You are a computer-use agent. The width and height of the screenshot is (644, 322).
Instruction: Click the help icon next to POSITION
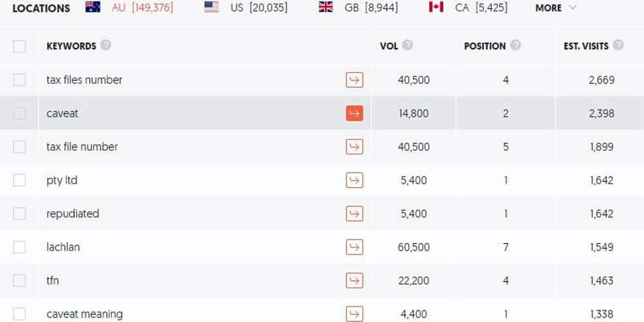click(515, 46)
